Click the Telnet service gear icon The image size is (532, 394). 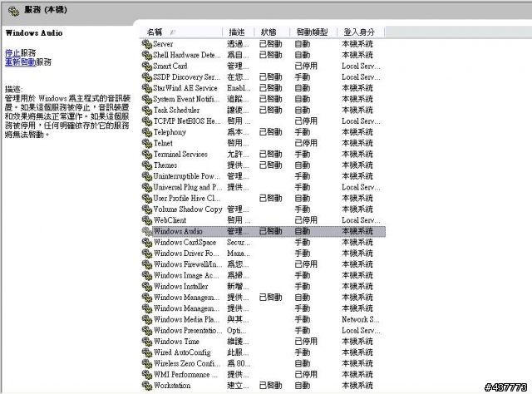pos(146,143)
